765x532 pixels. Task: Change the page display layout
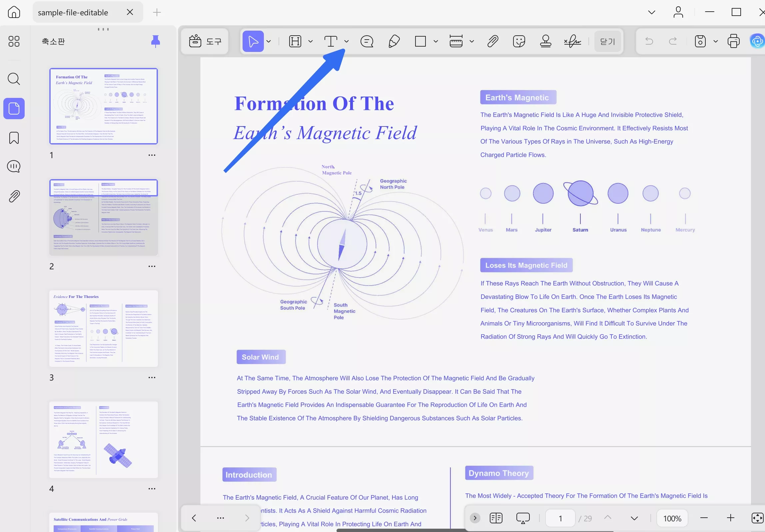pos(496,518)
